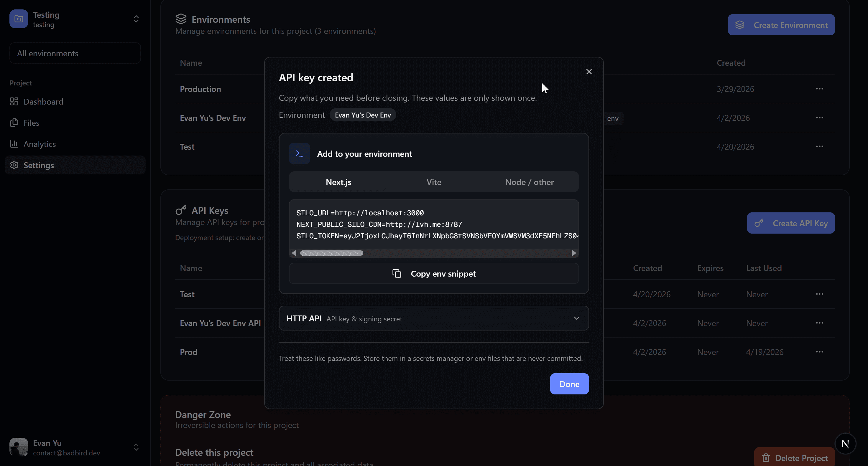
Task: Click the SILO_URL line in snippet
Action: coord(360,213)
